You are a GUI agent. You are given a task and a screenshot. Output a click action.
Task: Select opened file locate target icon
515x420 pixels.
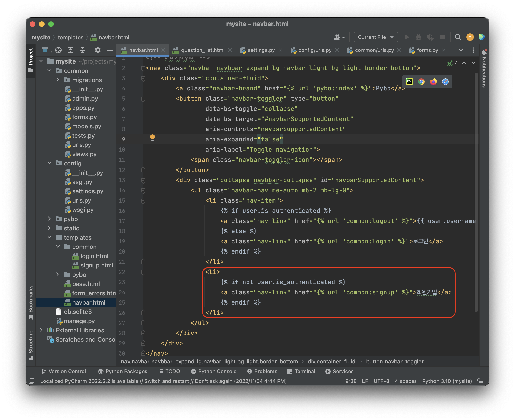click(58, 50)
